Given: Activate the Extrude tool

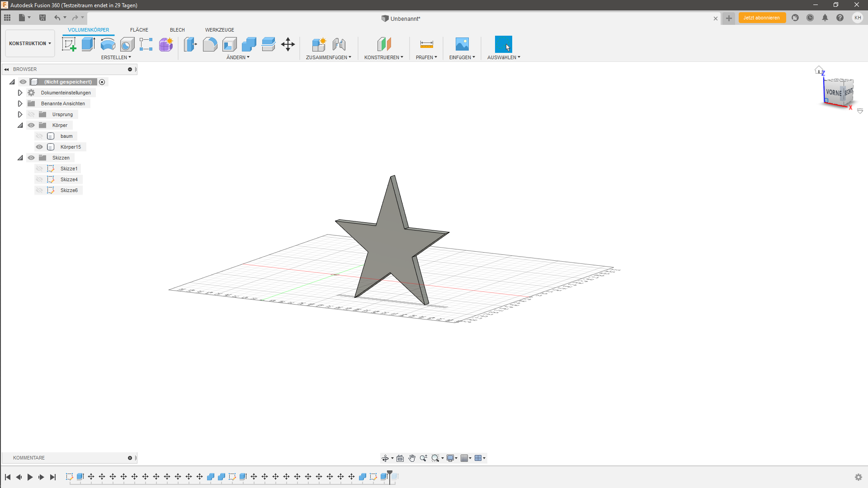Looking at the screenshot, I should click(x=87, y=44).
